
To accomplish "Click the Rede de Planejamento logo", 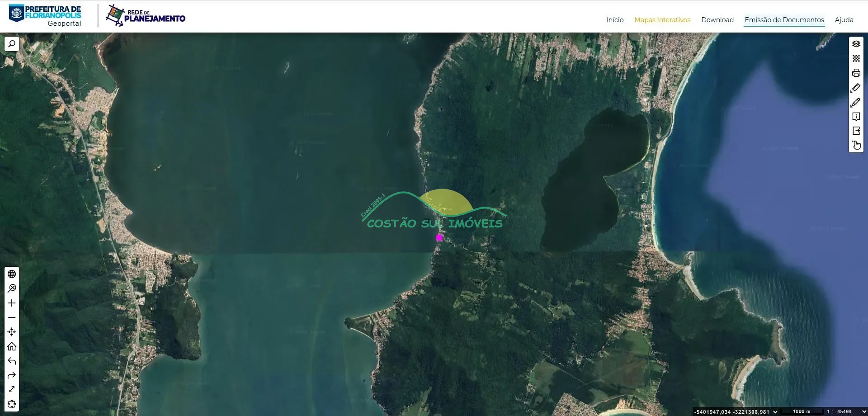I will pos(146,16).
